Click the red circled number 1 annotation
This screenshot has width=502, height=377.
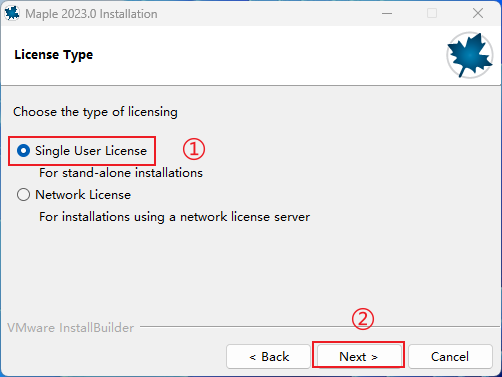point(194,149)
